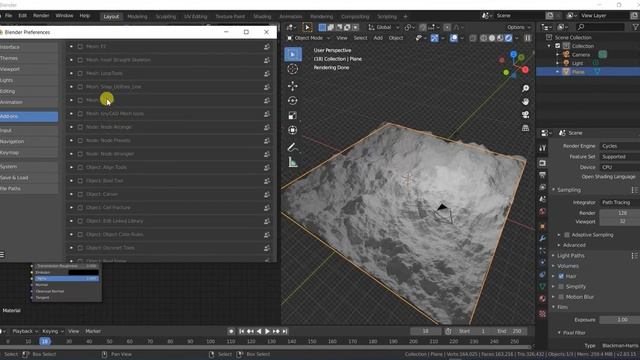
Task: Select the Measure tool
Action: click(x=292, y=162)
